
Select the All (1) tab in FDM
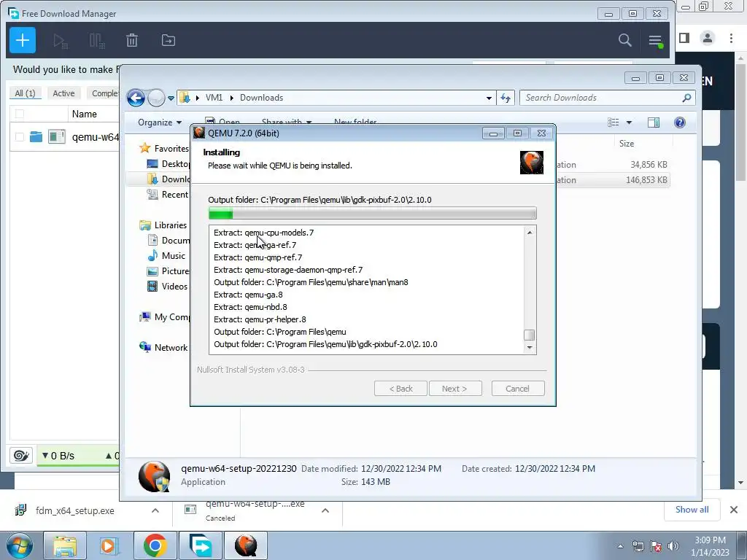[26, 93]
